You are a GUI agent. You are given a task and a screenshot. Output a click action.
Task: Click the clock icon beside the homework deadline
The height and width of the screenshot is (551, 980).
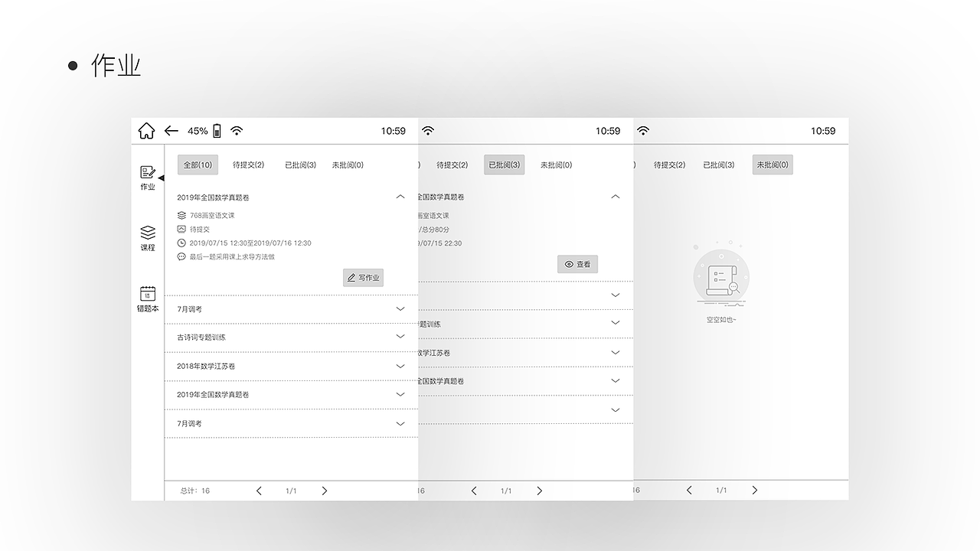click(183, 243)
